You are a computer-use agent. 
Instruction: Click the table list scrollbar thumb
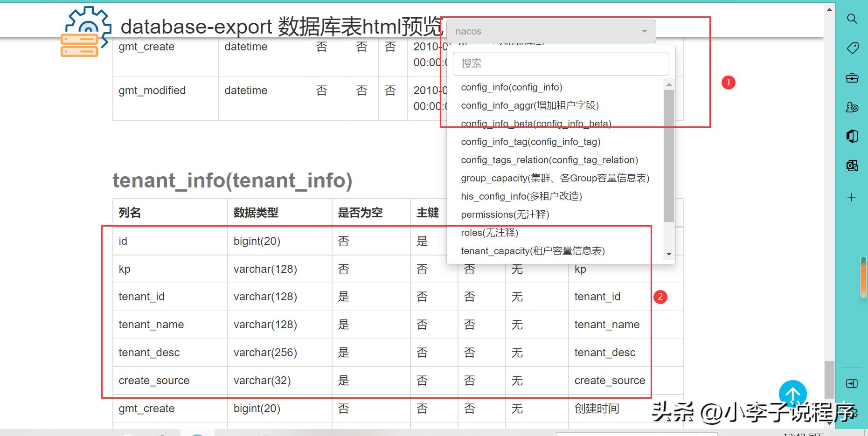coord(669,155)
